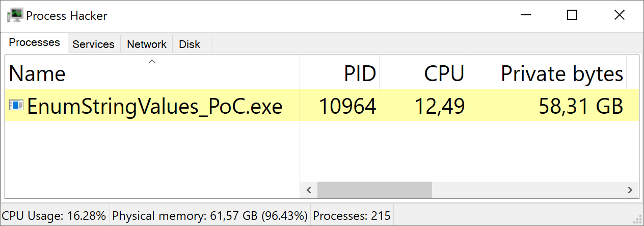Switch to the Services tab
The height and width of the screenshot is (226, 644).
click(93, 44)
